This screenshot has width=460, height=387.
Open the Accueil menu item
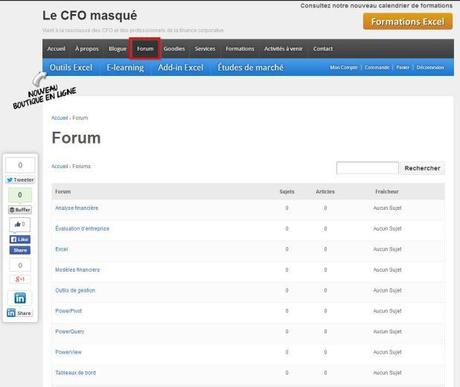[x=56, y=49]
